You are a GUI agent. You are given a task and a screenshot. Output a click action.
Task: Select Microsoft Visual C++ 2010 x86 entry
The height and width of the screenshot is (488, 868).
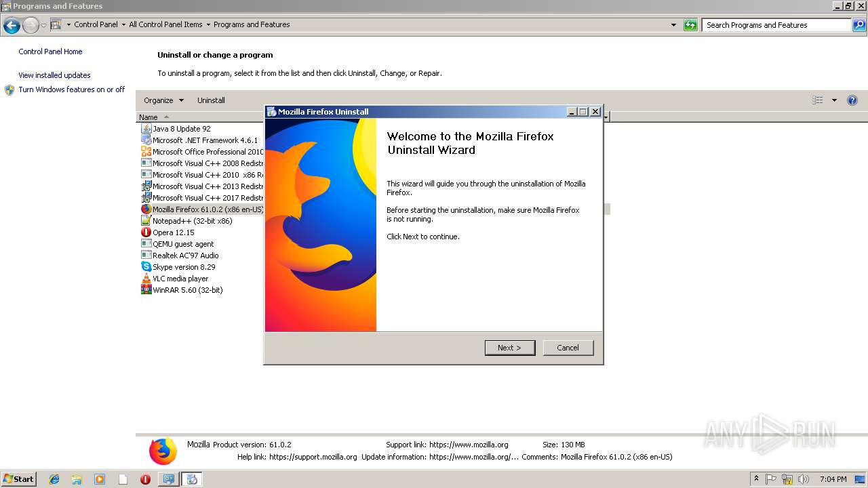tap(208, 175)
